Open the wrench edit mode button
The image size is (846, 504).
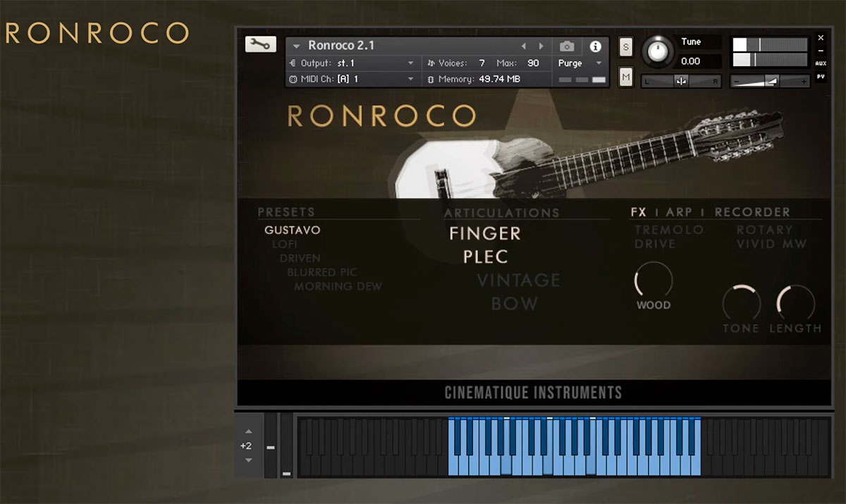(x=260, y=44)
